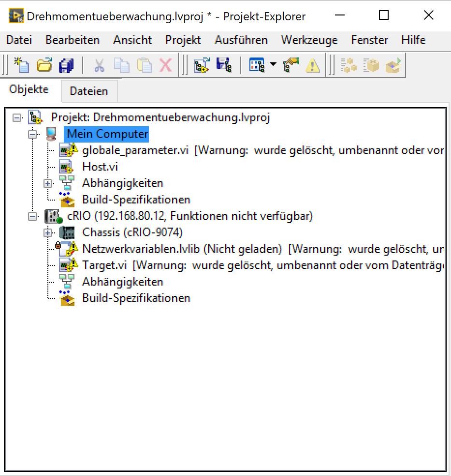The image size is (451, 476).
Task: Open the filter view dropdown arrow
Action: (273, 64)
